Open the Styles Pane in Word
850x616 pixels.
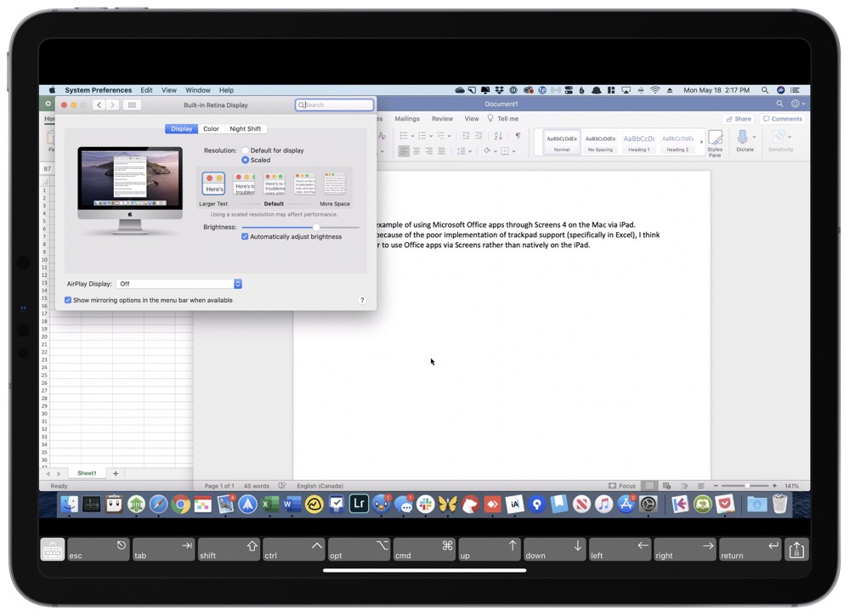pyautogui.click(x=715, y=143)
